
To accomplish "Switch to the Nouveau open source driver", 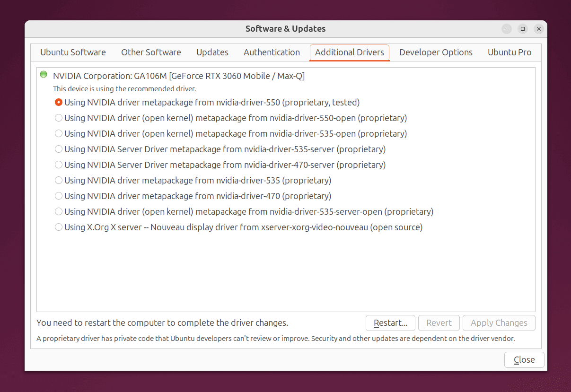I will coord(239,227).
